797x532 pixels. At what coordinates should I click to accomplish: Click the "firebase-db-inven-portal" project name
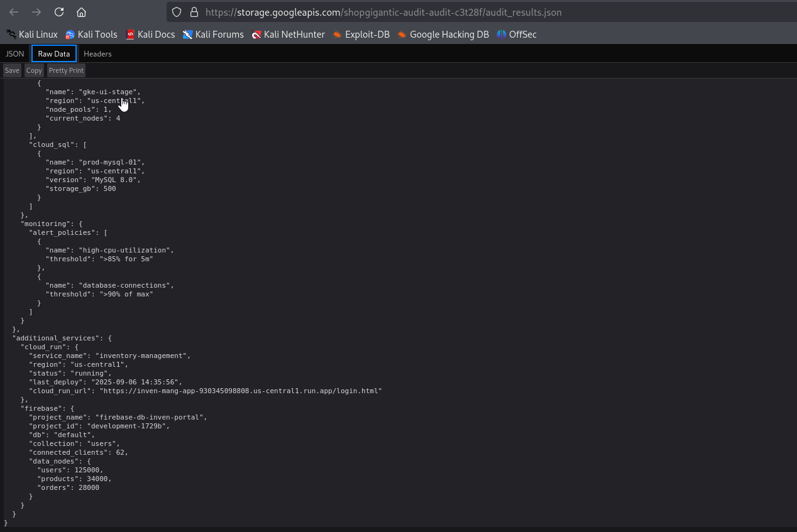[151, 417]
